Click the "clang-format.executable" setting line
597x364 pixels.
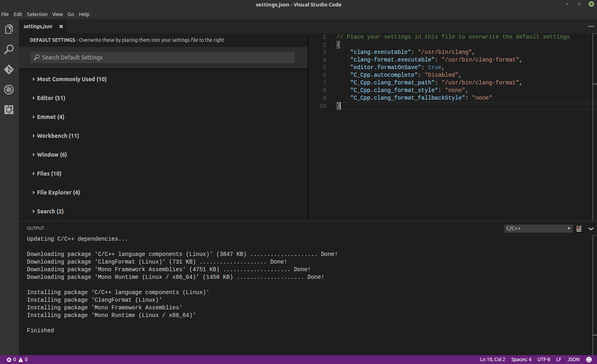(436, 60)
